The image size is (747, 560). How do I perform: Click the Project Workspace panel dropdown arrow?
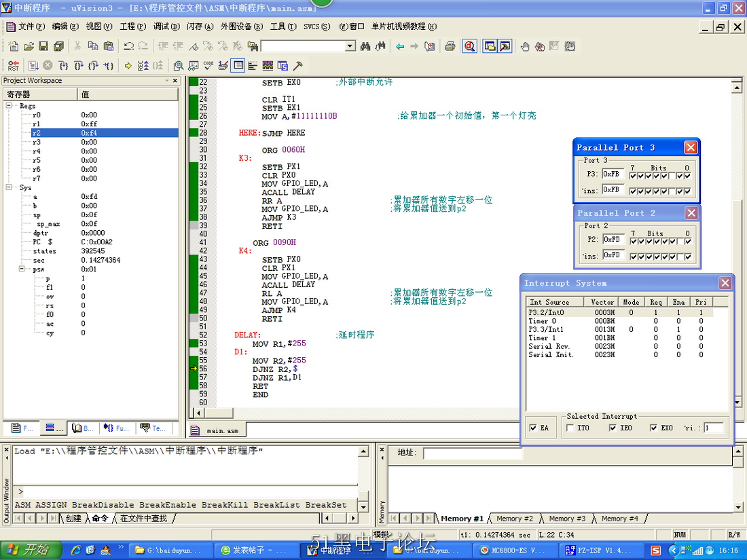167,81
